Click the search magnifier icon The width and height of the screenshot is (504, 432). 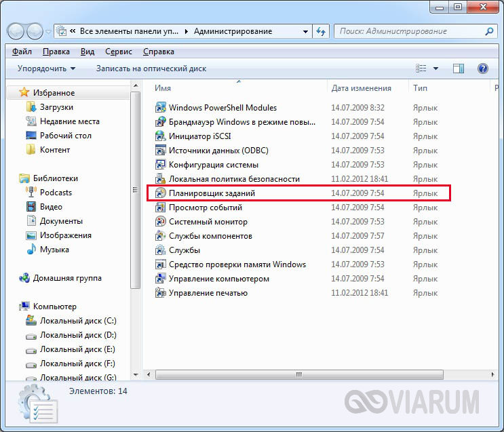[x=489, y=31]
